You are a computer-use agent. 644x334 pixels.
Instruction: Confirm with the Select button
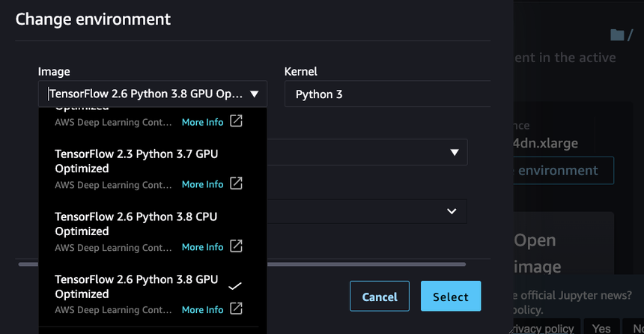pyautogui.click(x=450, y=297)
